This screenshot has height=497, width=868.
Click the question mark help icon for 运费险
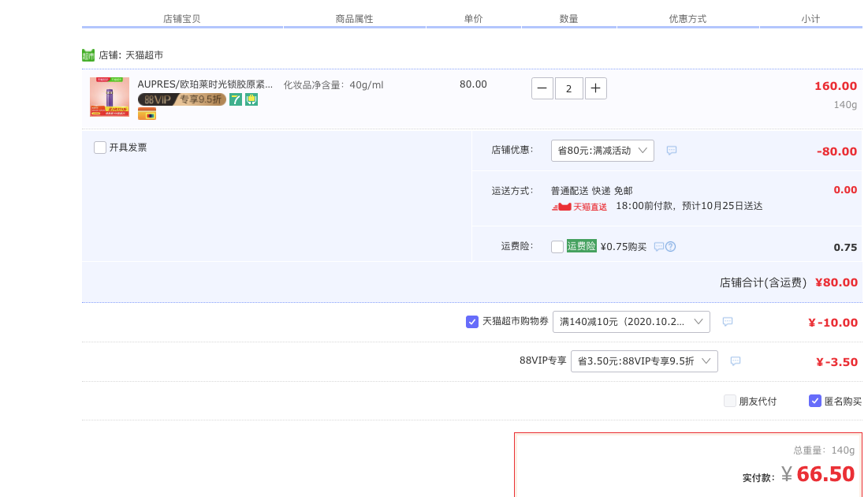point(670,247)
